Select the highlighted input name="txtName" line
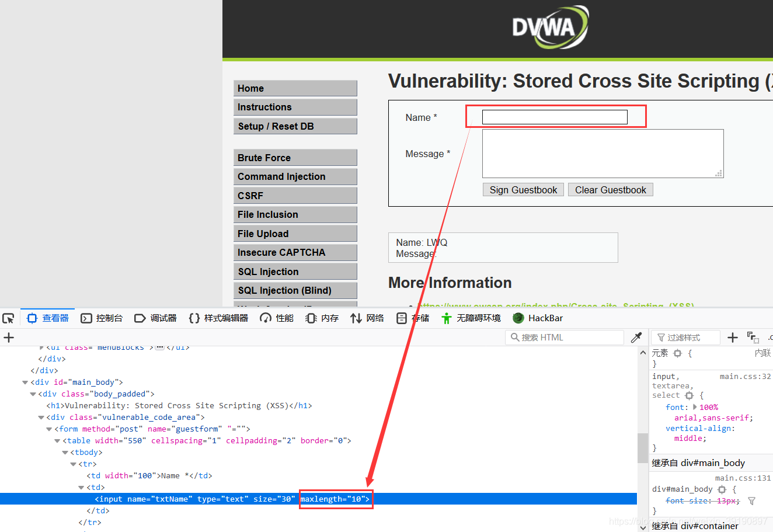This screenshot has width=773, height=532. coord(318,499)
